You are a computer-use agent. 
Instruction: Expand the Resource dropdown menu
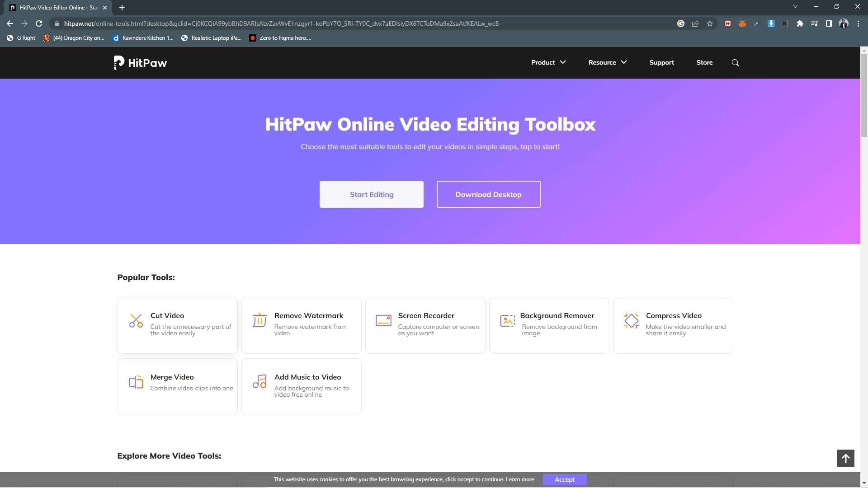click(607, 62)
